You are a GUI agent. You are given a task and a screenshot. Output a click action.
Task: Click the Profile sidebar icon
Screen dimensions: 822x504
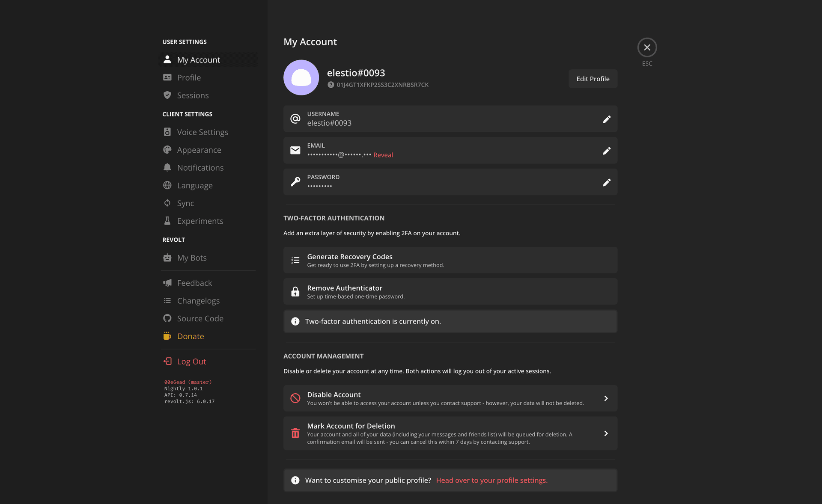click(167, 77)
